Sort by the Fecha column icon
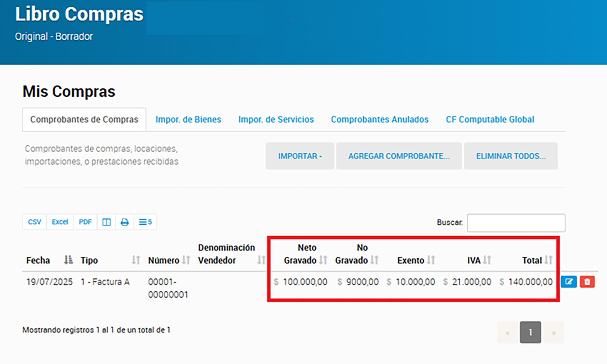 68,260
